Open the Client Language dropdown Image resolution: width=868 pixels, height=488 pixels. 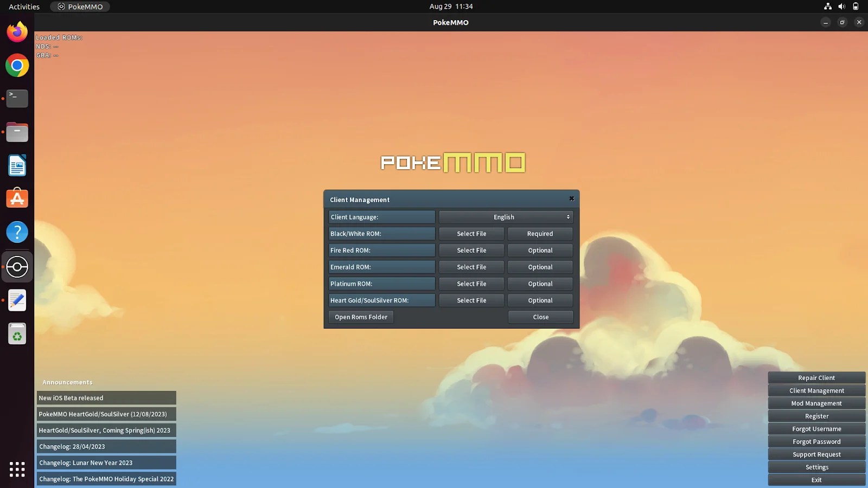pos(505,217)
